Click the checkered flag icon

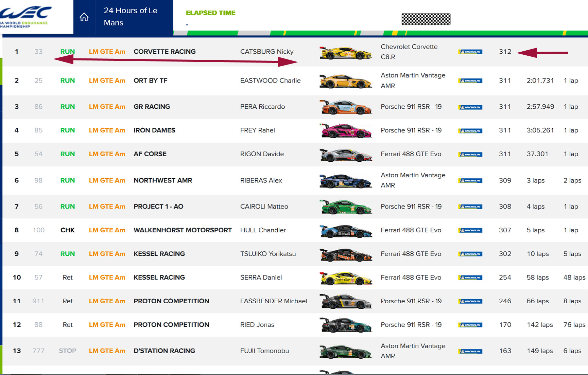coord(426,19)
